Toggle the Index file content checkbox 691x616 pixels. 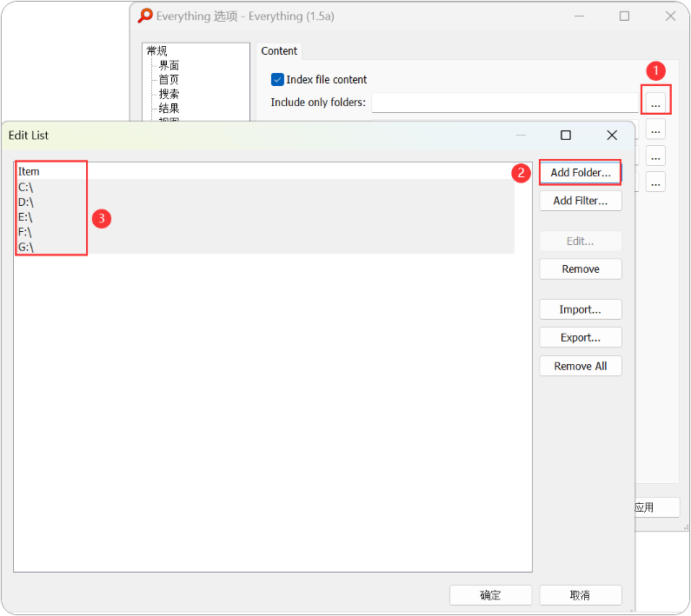[x=277, y=80]
